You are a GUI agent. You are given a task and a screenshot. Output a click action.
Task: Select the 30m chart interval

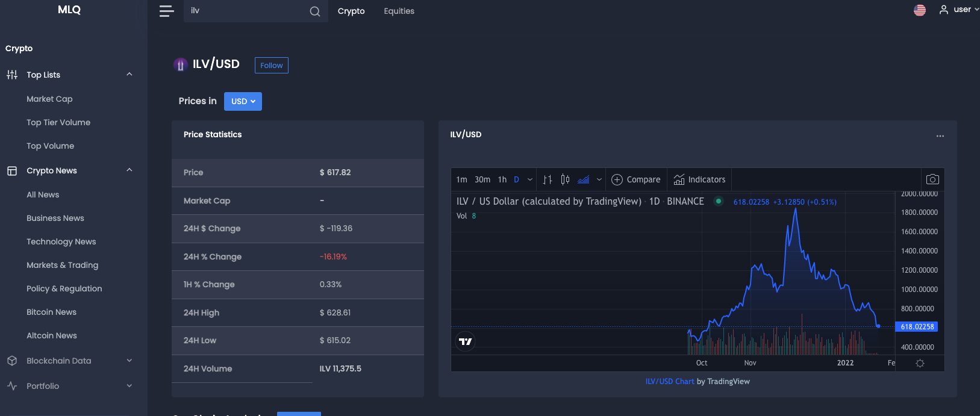pos(482,179)
